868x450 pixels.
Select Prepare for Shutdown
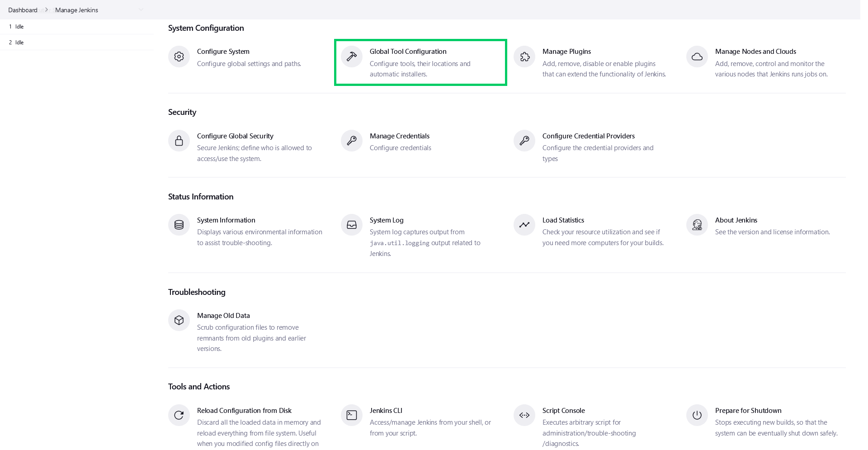tap(748, 411)
